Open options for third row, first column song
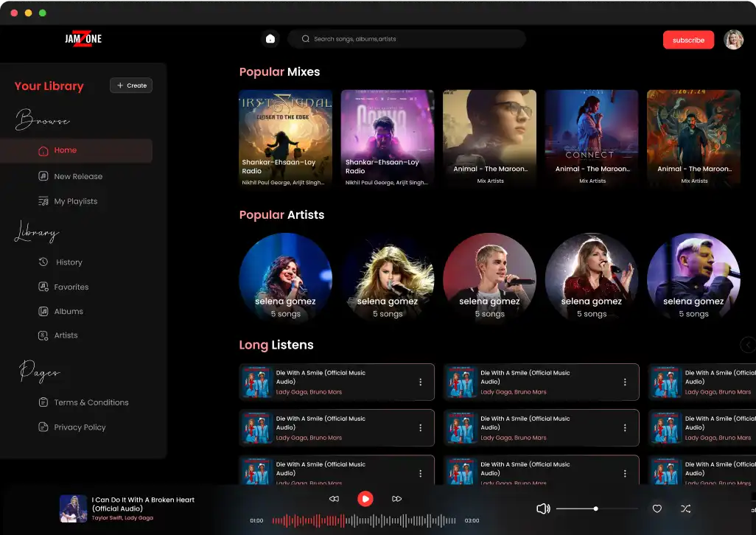756x535 pixels. tap(421, 473)
